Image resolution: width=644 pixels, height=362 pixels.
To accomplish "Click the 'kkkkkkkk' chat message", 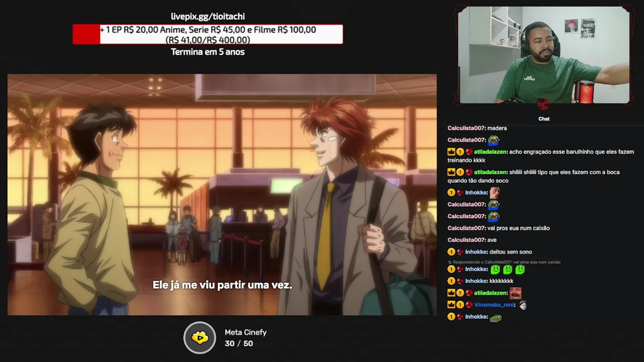I will coord(502,281).
